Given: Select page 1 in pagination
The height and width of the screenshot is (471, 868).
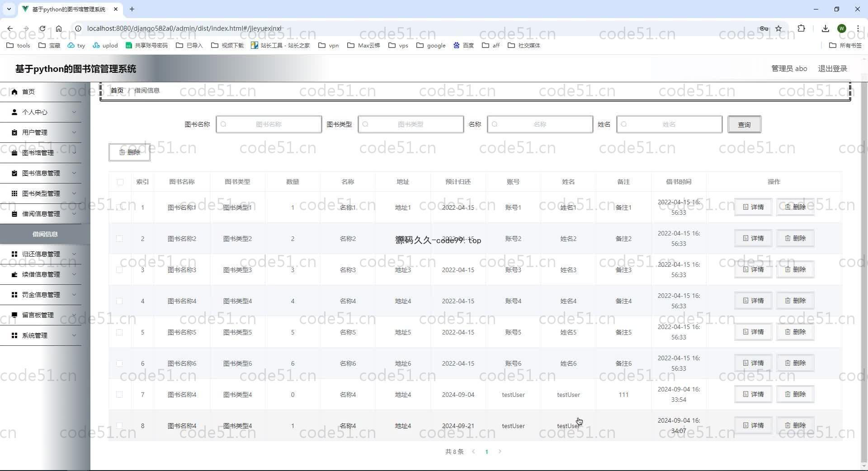Looking at the screenshot, I should pos(486,452).
